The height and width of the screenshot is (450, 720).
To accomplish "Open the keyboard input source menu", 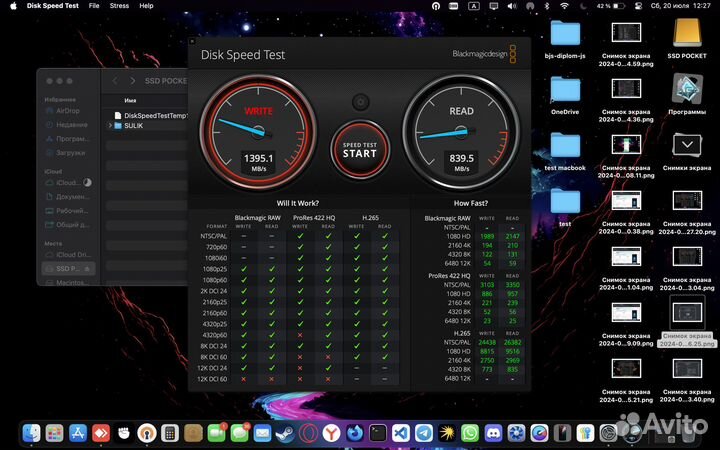I will point(473,6).
